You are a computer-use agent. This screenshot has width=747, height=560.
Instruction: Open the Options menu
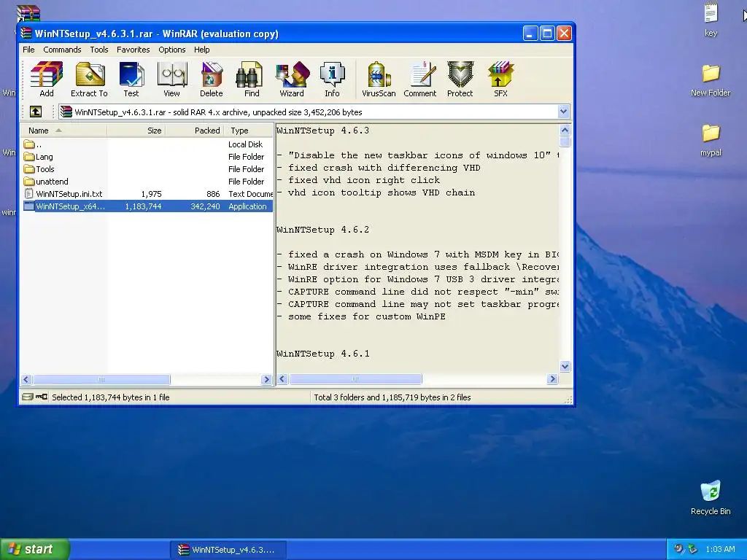click(x=172, y=50)
